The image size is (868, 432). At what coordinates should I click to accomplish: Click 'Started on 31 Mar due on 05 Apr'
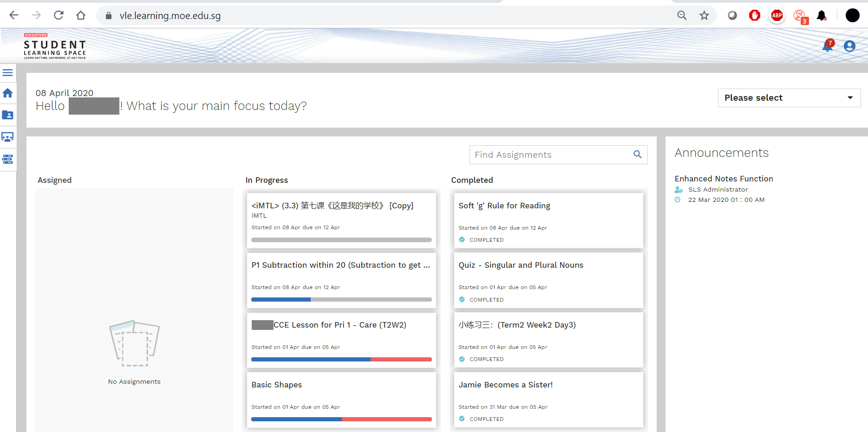coord(503,407)
